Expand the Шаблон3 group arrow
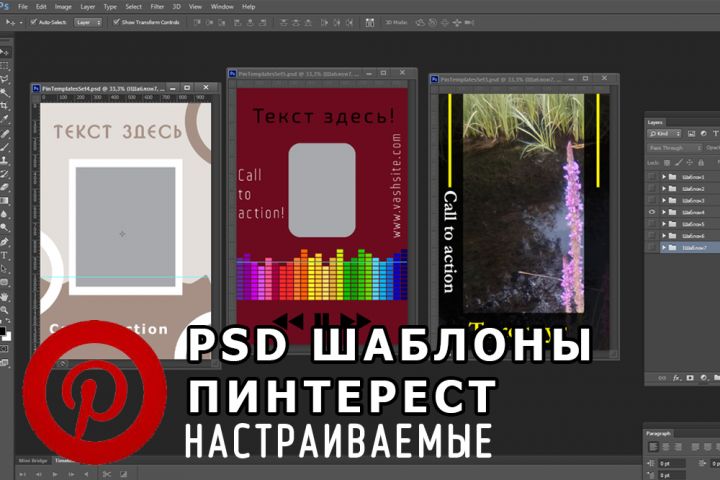 pyautogui.click(x=664, y=201)
